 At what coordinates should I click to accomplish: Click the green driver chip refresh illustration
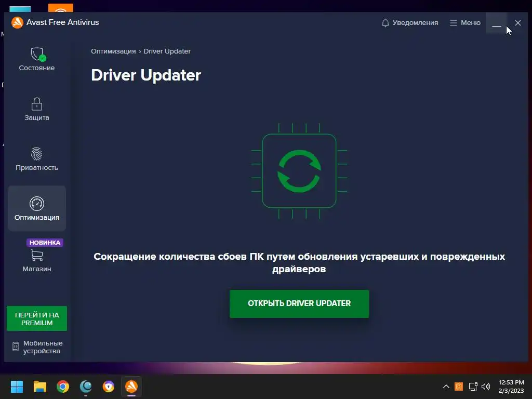click(x=299, y=171)
